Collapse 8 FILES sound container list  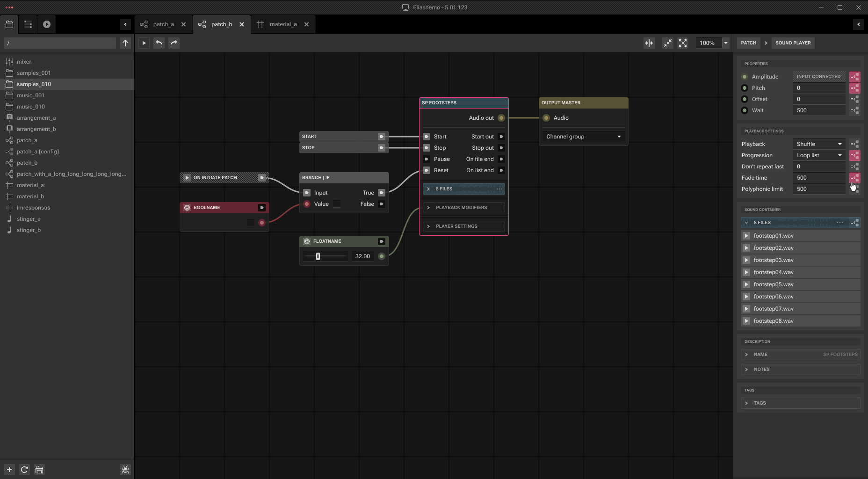click(x=746, y=223)
